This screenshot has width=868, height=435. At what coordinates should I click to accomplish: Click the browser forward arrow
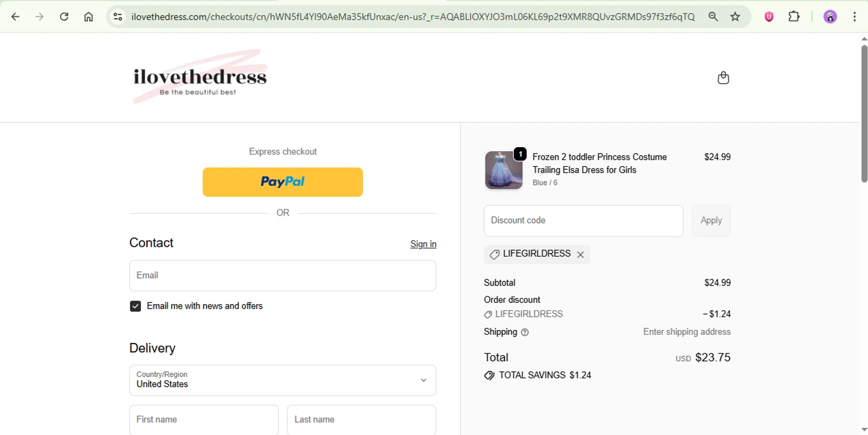coord(40,17)
